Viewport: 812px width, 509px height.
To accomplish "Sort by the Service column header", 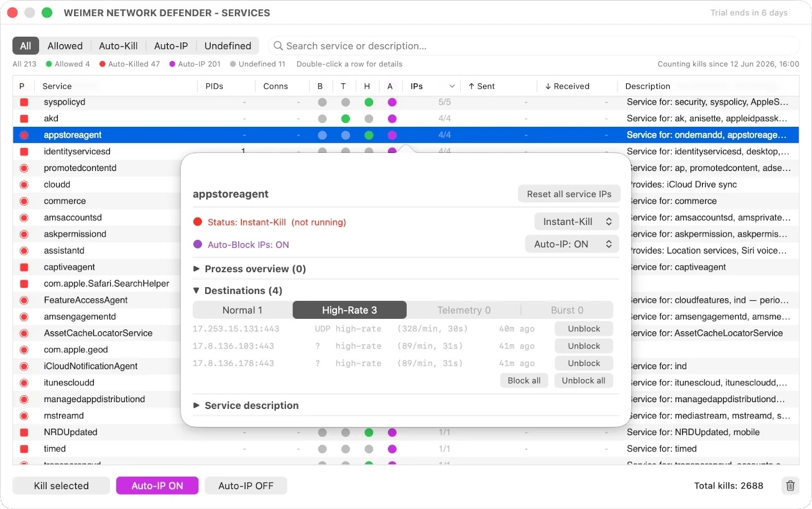I will [x=57, y=86].
